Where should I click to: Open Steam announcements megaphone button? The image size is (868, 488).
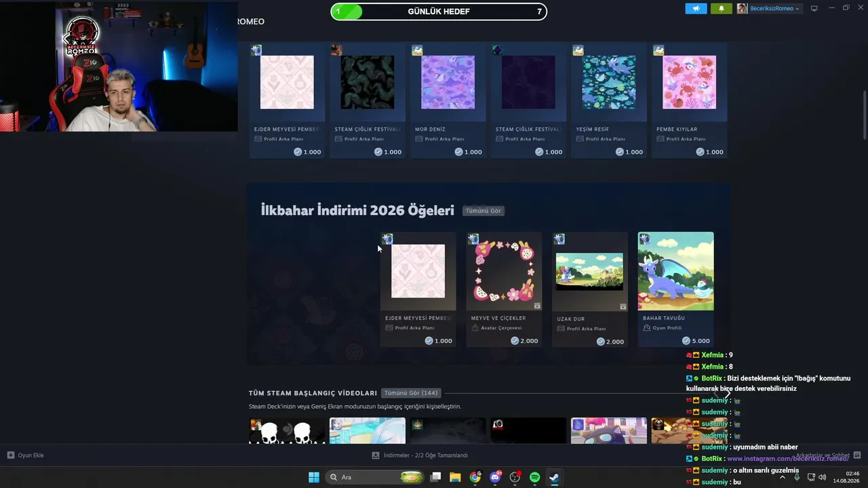pos(696,9)
